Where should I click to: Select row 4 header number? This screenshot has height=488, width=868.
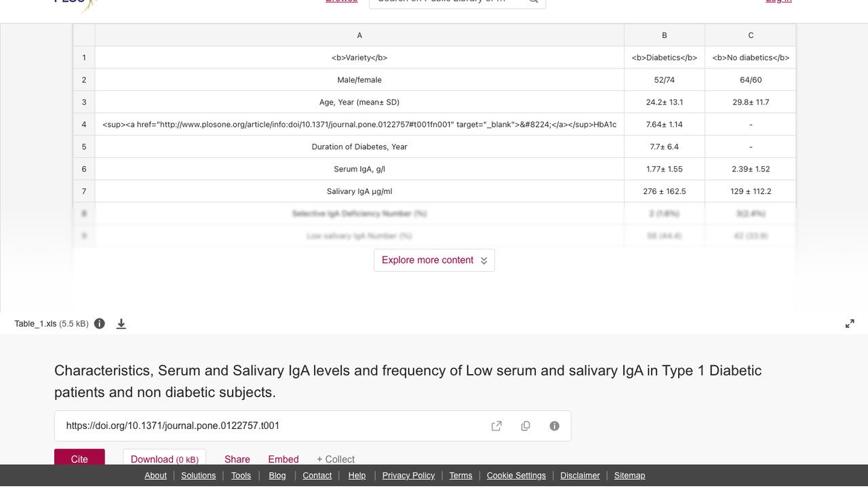pyautogui.click(x=84, y=125)
